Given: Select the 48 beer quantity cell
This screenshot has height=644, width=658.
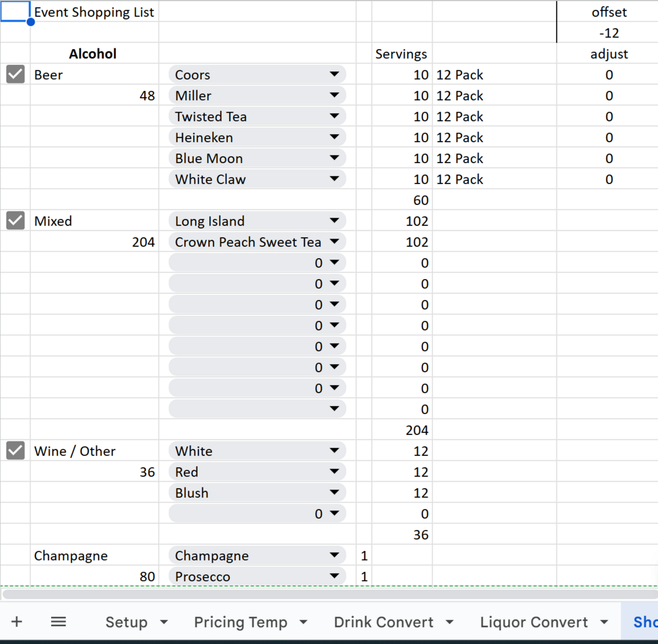Looking at the screenshot, I should point(94,95).
